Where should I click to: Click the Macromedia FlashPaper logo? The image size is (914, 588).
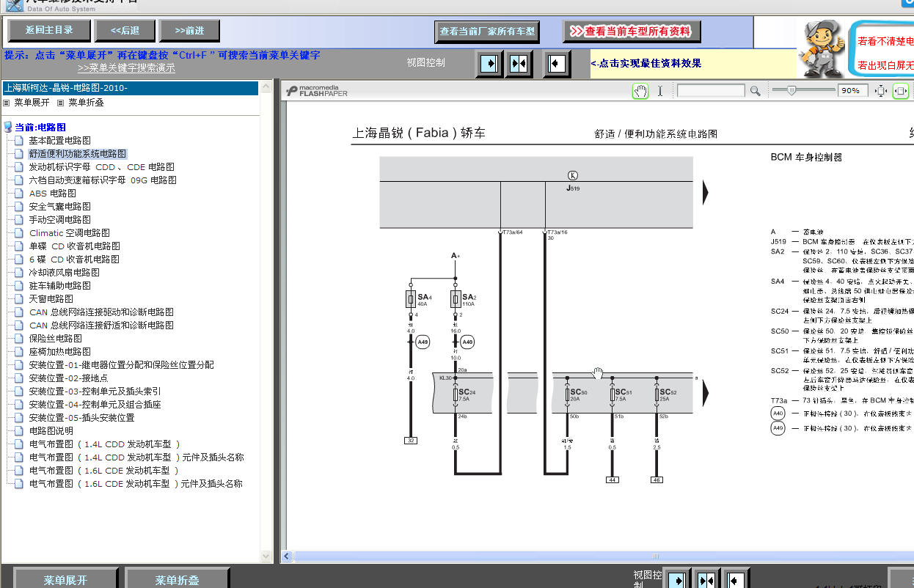[x=317, y=91]
